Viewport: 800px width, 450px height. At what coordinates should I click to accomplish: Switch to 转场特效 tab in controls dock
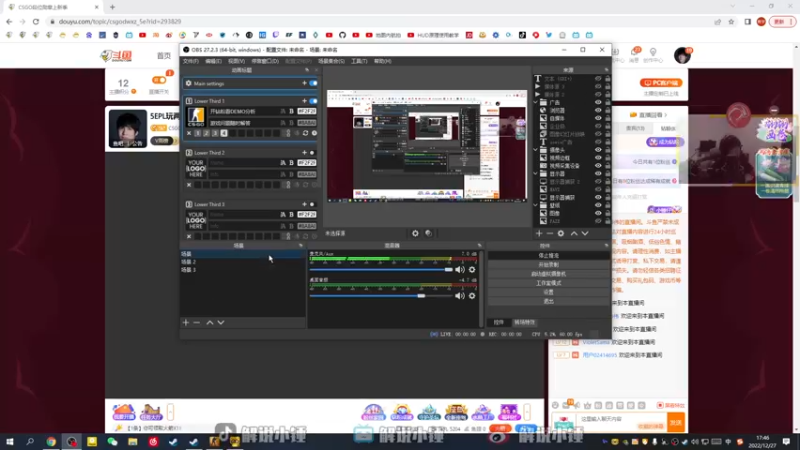(x=524, y=322)
